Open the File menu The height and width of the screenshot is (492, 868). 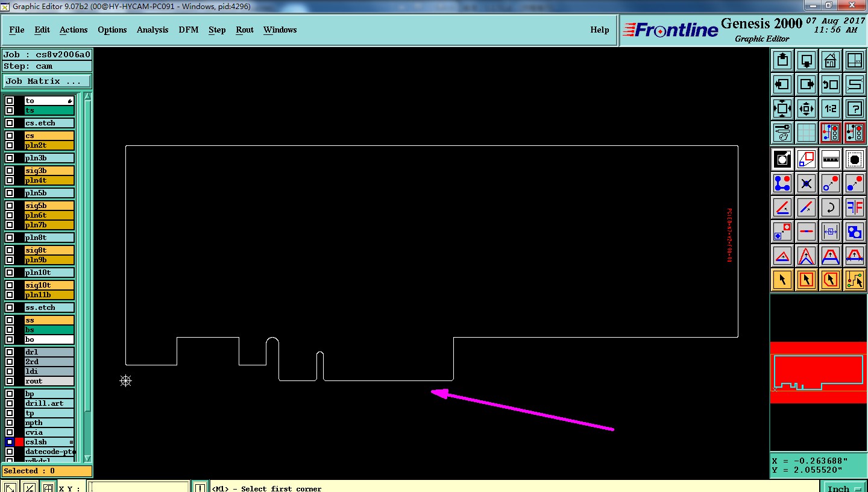pos(17,30)
